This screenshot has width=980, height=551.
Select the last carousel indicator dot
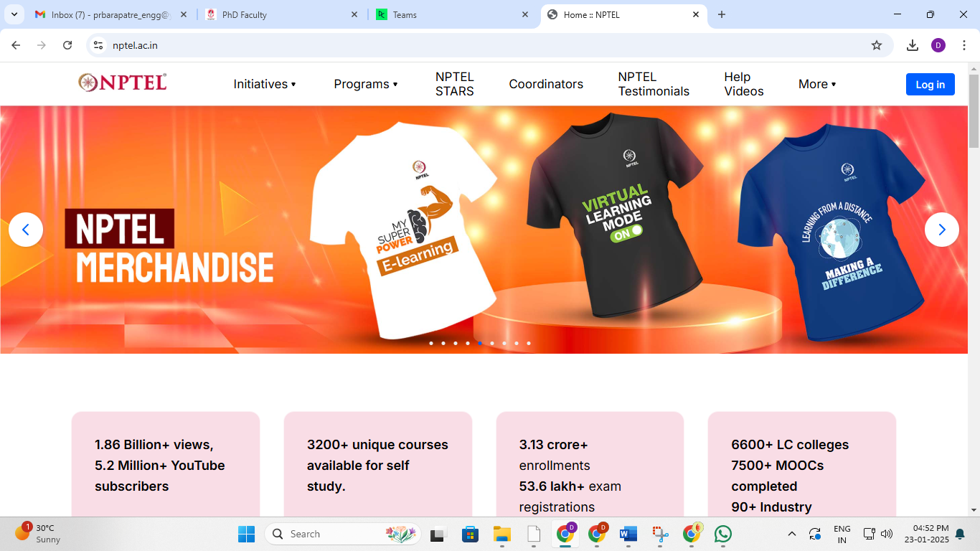529,343
